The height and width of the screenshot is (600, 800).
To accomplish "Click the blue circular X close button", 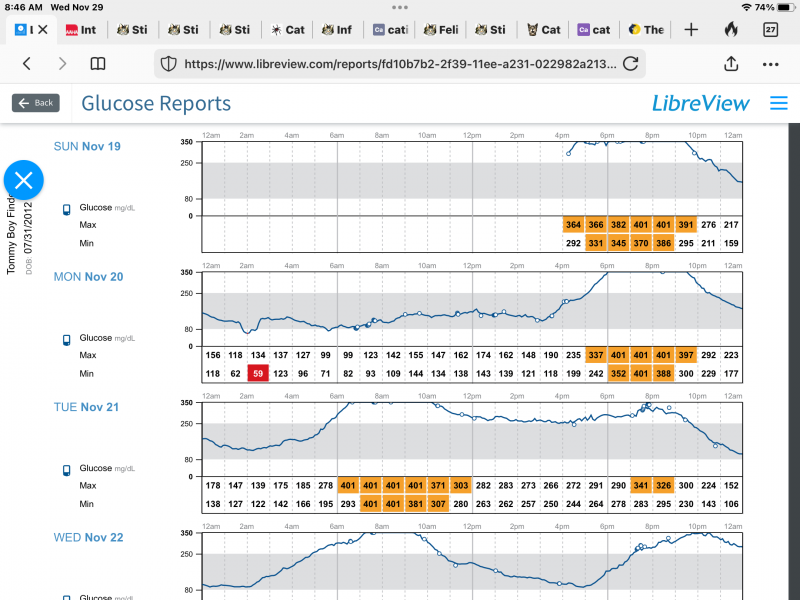I will click(x=24, y=180).
